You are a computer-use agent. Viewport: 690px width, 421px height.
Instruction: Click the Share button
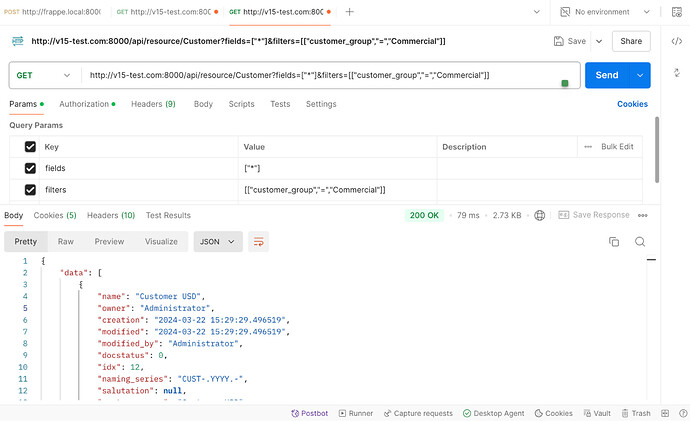click(x=631, y=41)
